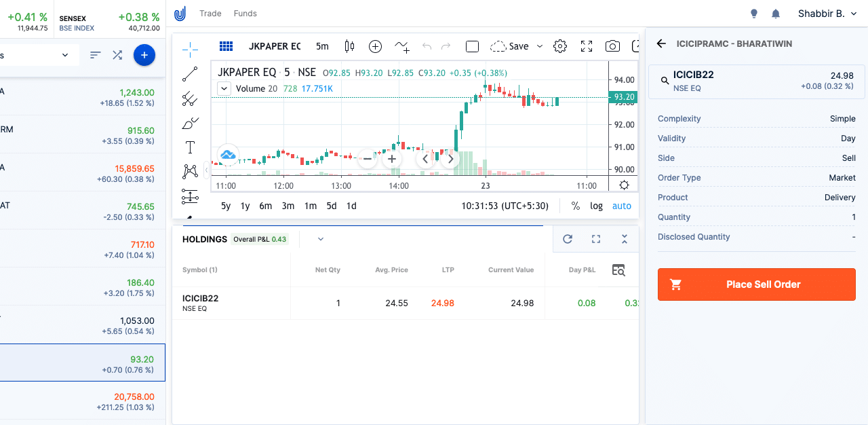Image resolution: width=868 pixels, height=425 pixels.
Task: Save the chart layout
Action: coord(510,46)
